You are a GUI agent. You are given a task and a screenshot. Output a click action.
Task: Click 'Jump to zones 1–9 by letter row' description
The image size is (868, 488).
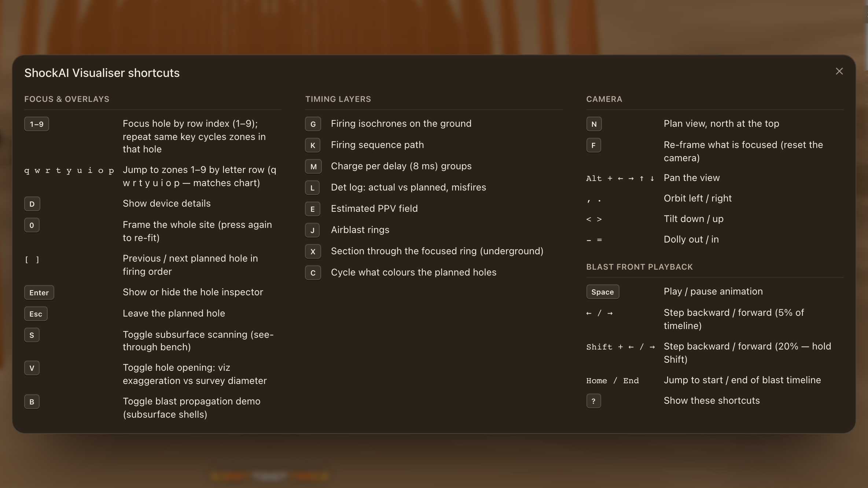(199, 176)
